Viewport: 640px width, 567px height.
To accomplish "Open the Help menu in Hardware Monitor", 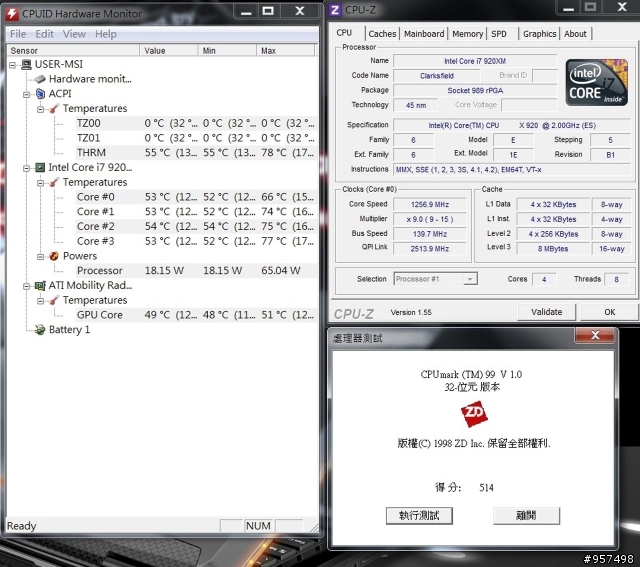I will 106,34.
